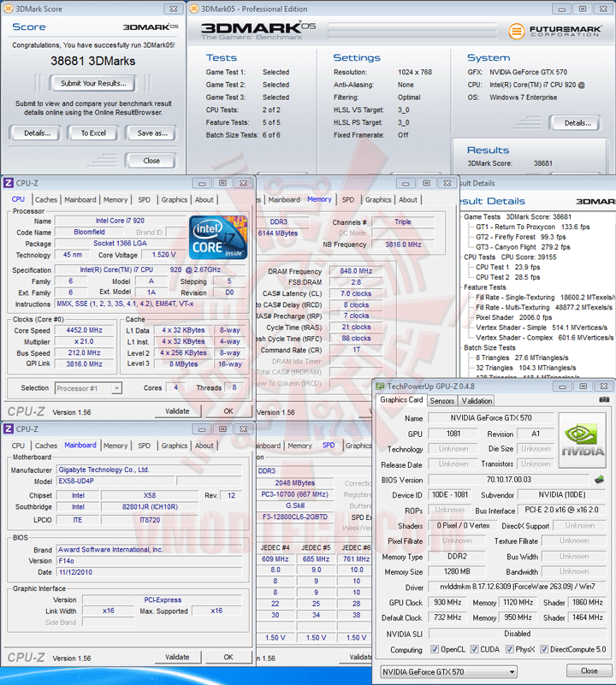The image size is (616, 685).
Task: Click the NVIDIA logo in GPU-Z
Action: (x=583, y=440)
